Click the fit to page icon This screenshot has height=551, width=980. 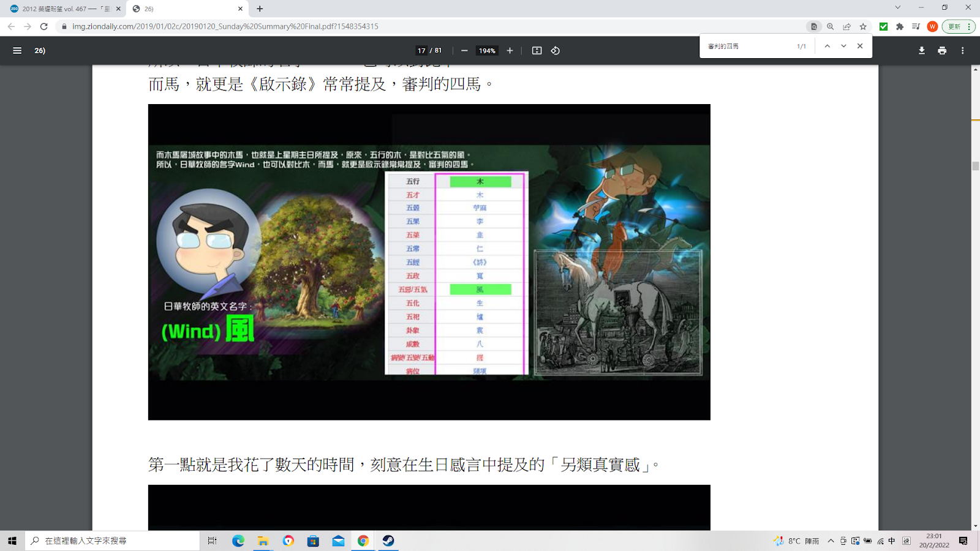coord(537,51)
